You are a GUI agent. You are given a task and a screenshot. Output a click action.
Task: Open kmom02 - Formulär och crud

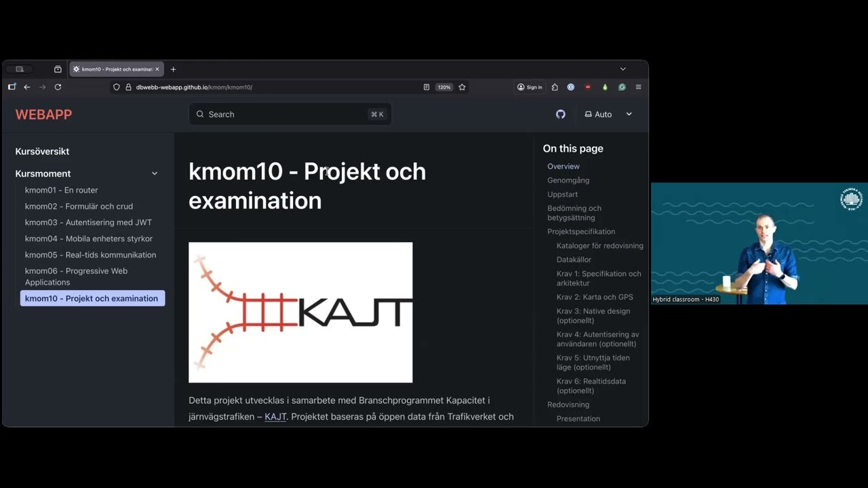coord(79,206)
